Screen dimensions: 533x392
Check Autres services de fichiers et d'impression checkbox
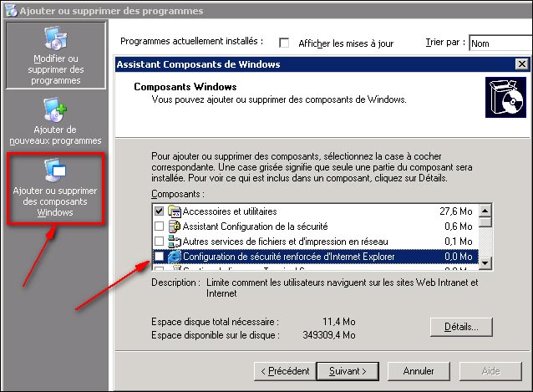(x=159, y=241)
